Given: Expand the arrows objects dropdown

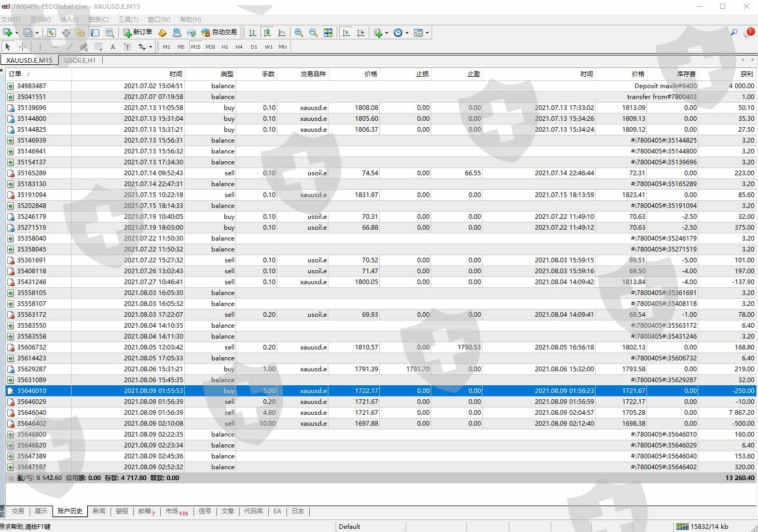Looking at the screenshot, I should [150, 47].
